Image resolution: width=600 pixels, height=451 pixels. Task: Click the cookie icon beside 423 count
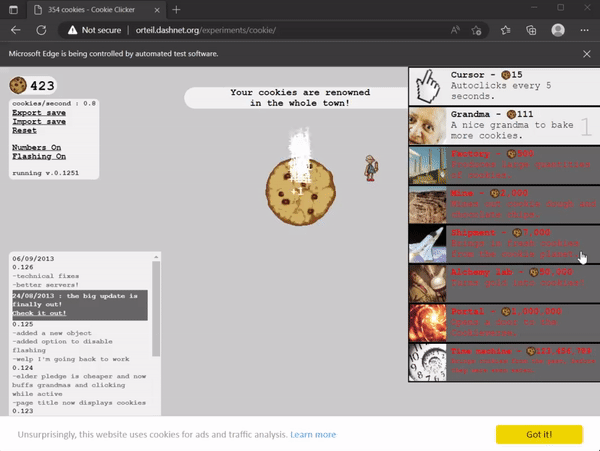(x=18, y=85)
